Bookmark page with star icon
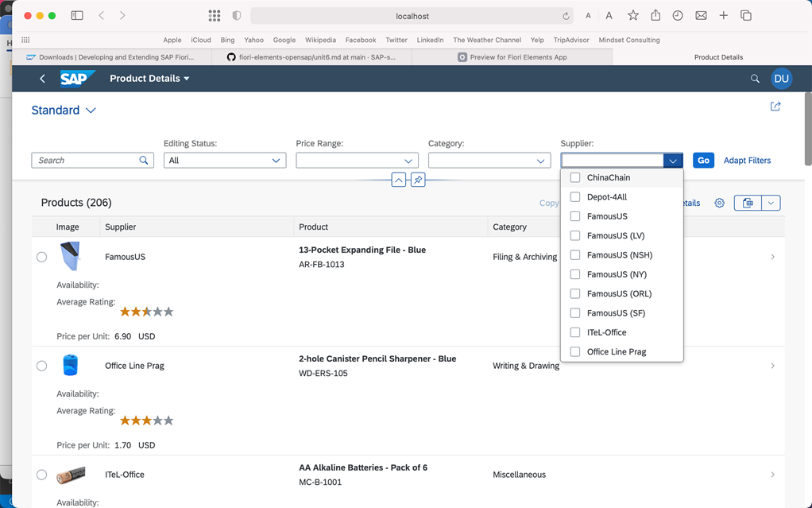This screenshot has width=812, height=508. pyautogui.click(x=632, y=16)
